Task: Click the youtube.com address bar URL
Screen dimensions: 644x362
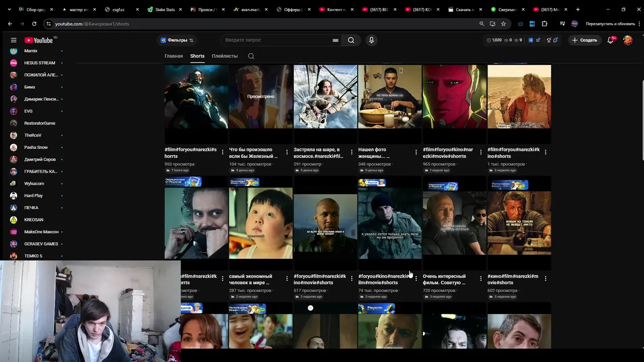Action: pos(92,24)
